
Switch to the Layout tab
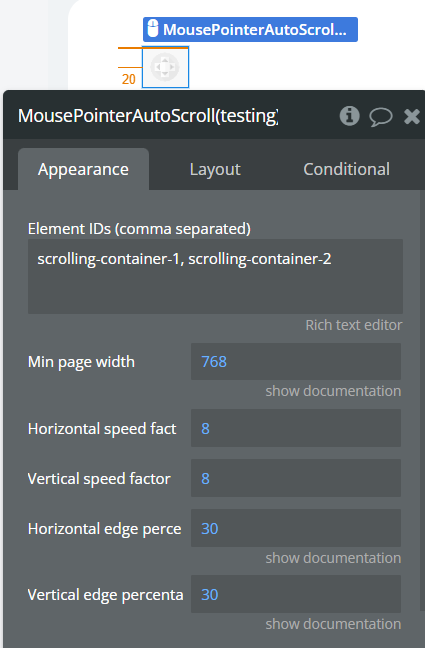tap(215, 169)
